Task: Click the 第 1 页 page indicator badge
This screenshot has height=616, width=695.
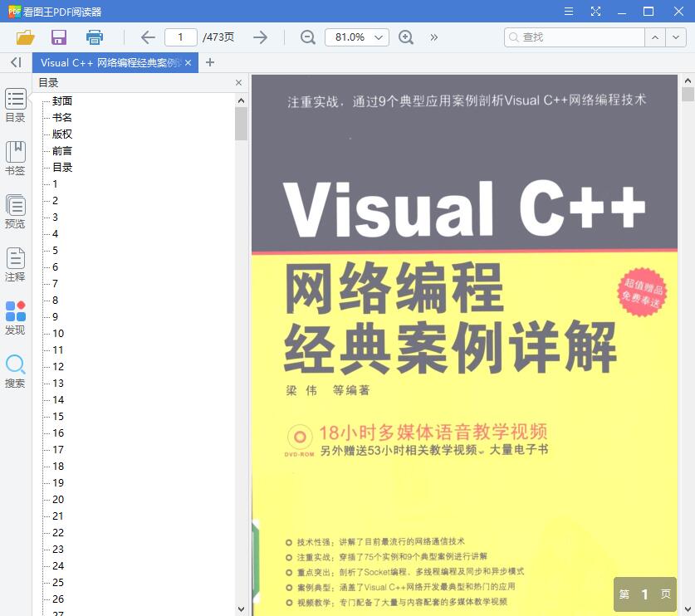Action: pyautogui.click(x=645, y=594)
